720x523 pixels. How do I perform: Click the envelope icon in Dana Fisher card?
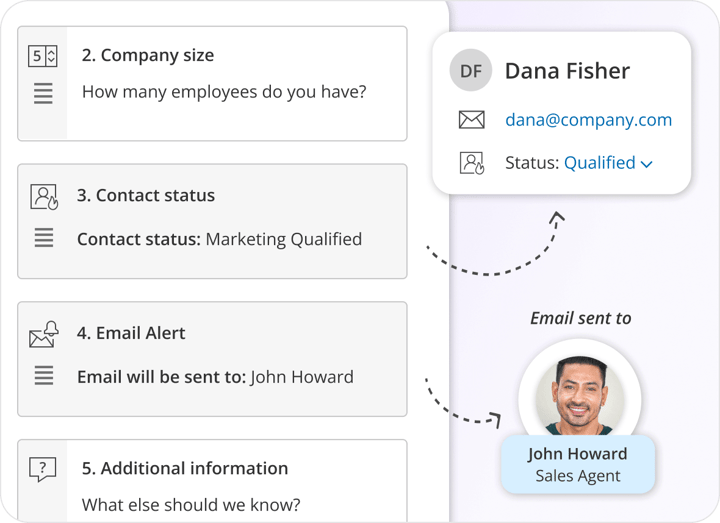tap(471, 120)
